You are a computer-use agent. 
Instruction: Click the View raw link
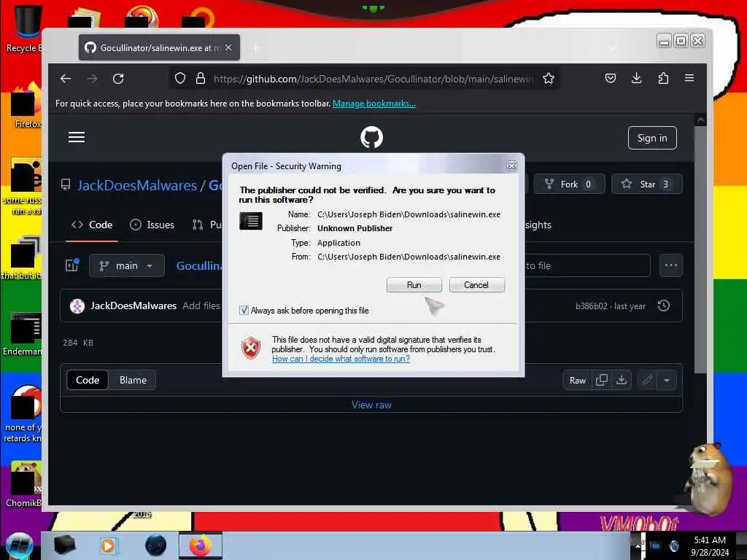pos(371,405)
